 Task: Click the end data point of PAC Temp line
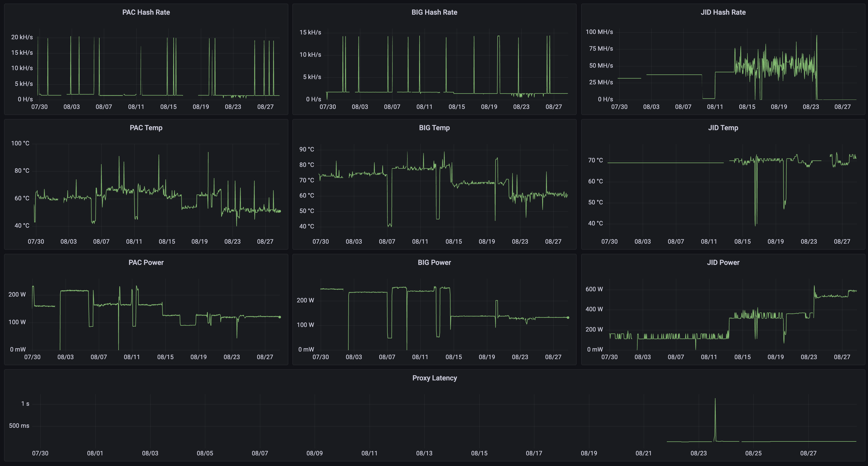click(280, 211)
